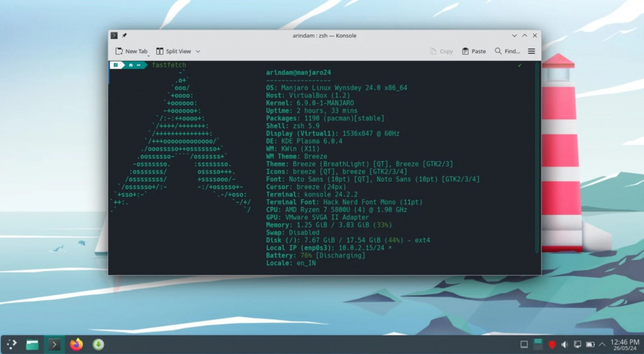This screenshot has width=644, height=354.
Task: Click the Local IP (enp0s3) line
Action: 329,248
